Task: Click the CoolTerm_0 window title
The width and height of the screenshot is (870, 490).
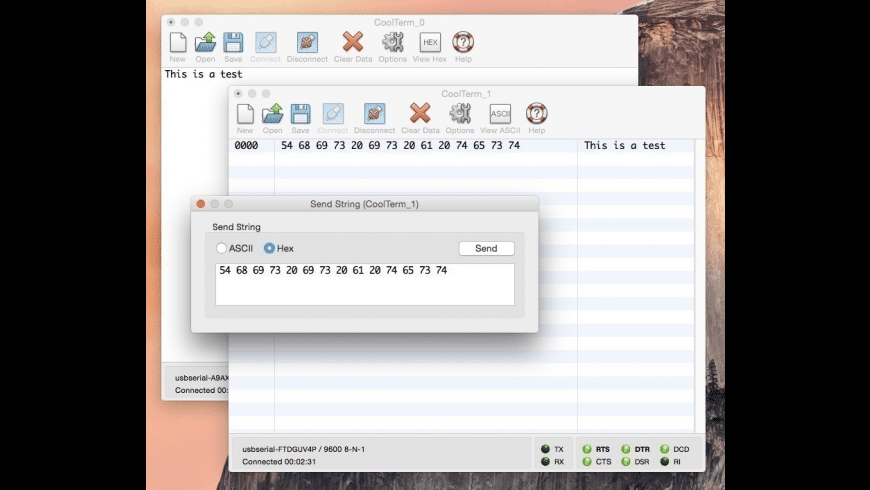Action: click(x=399, y=23)
